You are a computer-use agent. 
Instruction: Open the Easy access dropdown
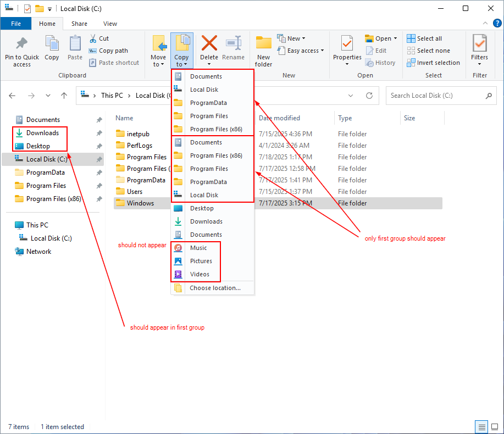pos(301,50)
